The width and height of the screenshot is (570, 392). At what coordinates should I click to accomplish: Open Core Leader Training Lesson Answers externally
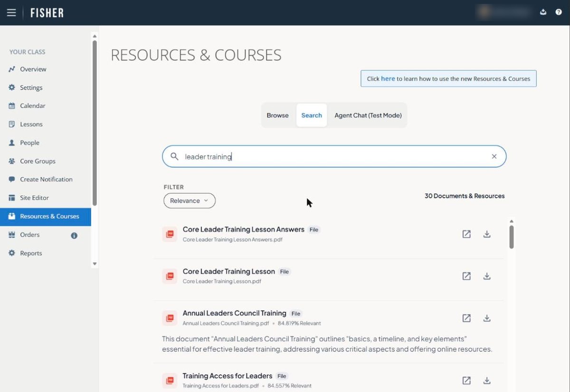pos(466,234)
